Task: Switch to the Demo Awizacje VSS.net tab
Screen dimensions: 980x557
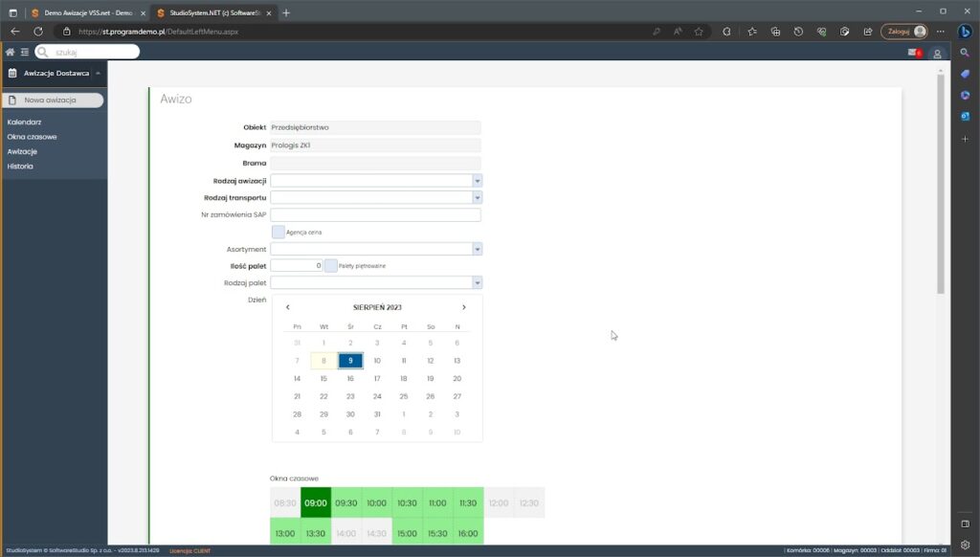Action: click(x=88, y=12)
